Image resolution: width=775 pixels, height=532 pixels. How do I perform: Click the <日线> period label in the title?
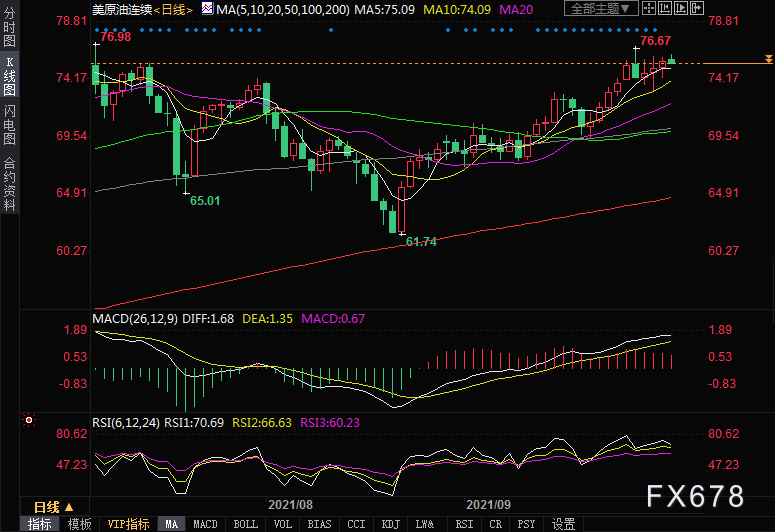[x=172, y=9]
